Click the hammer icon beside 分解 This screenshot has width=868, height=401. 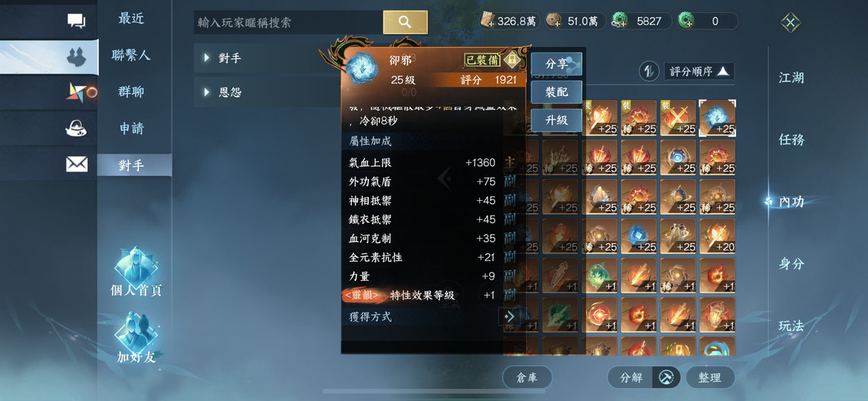666,378
